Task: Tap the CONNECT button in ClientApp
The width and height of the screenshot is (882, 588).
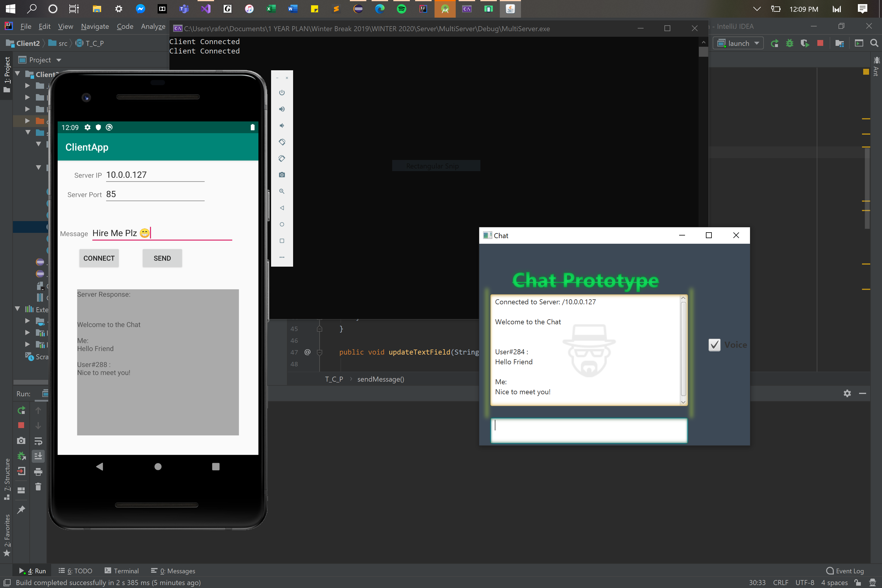Action: click(99, 258)
